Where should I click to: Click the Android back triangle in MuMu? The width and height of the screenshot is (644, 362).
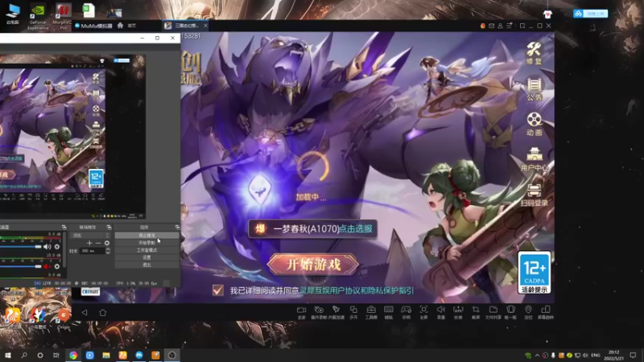(85, 313)
